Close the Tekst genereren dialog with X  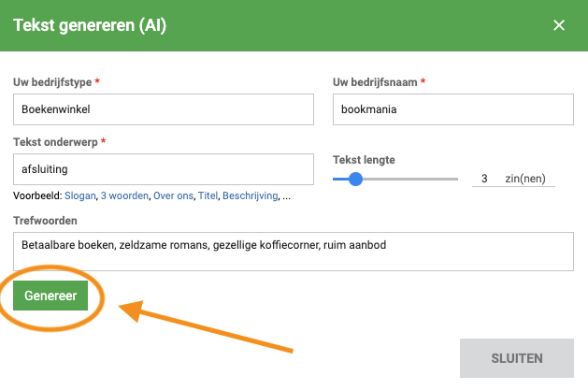point(559,25)
